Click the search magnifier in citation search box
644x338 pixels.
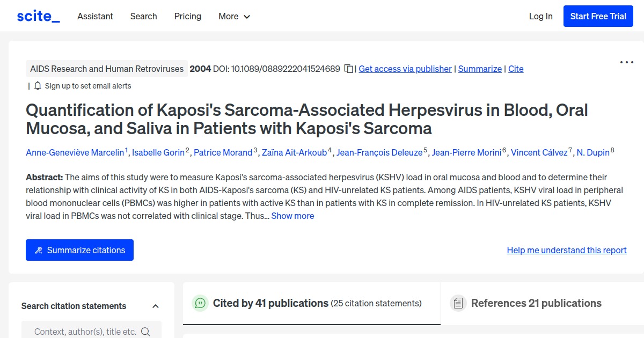[x=145, y=331]
